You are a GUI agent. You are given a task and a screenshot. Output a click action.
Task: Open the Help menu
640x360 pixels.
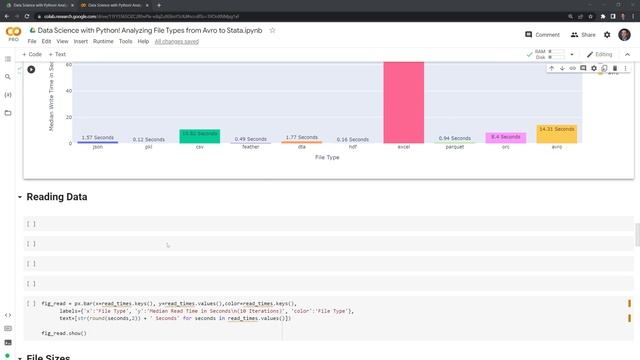tap(143, 41)
